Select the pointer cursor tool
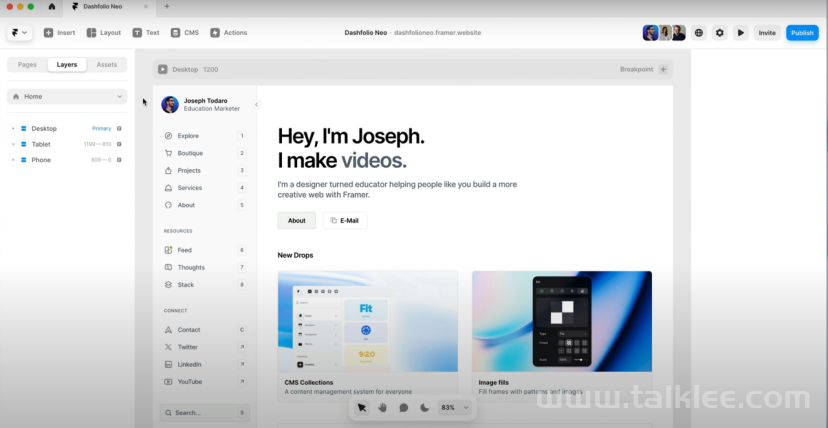This screenshot has height=428, width=828. [362, 407]
